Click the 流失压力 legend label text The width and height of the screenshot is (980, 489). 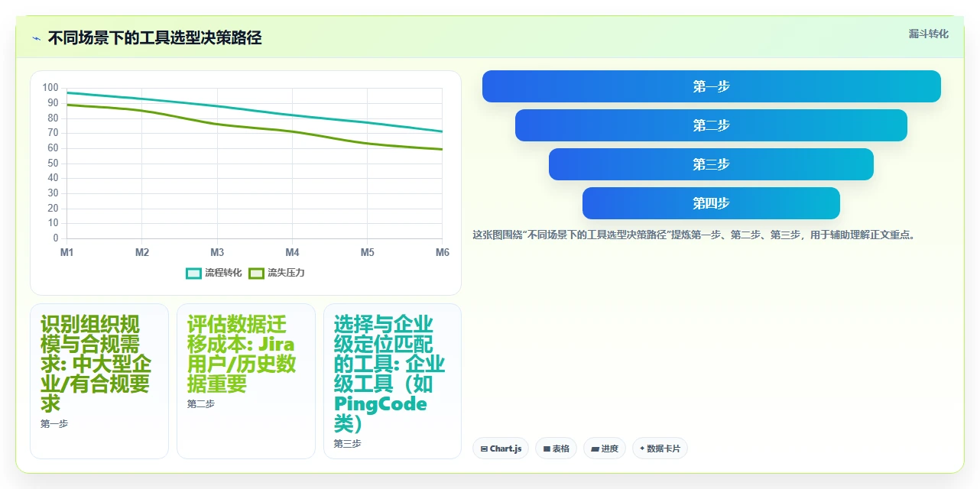click(x=286, y=273)
